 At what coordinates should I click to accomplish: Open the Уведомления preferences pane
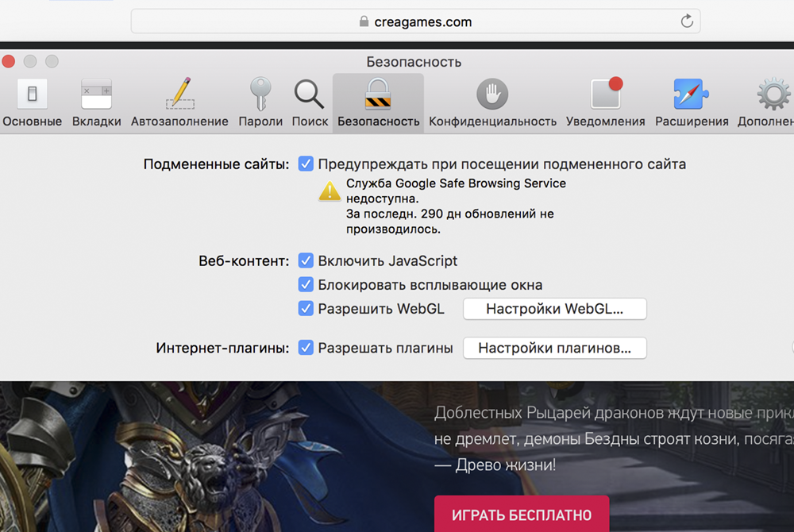(605, 94)
